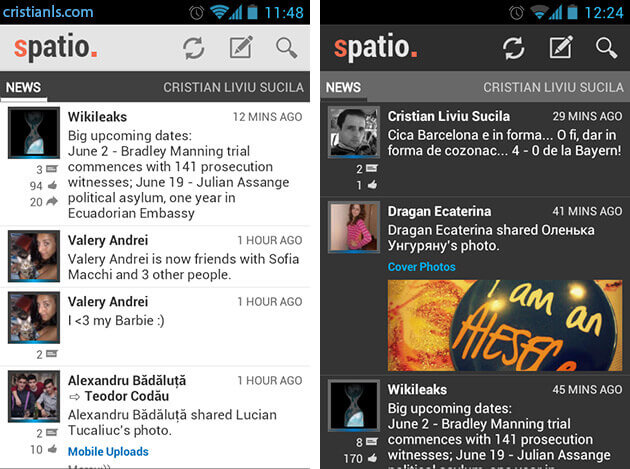Tap the spatio logo on the light-themed screen
This screenshot has width=630, height=469.
56,47
